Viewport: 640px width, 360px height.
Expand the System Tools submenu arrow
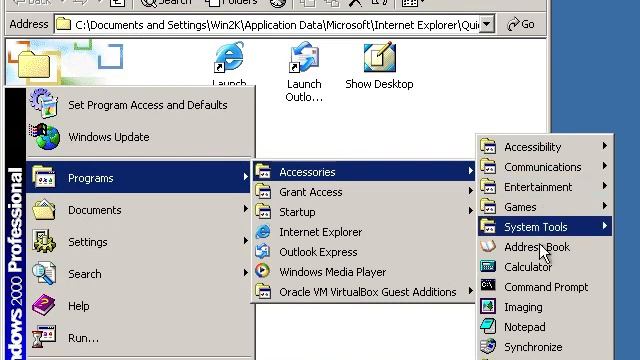(x=604, y=226)
